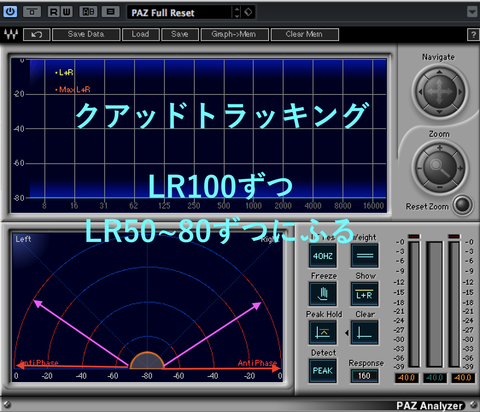This screenshot has width=480, height=412.
Task: Toggle the Write automation W button
Action: pos(66,12)
